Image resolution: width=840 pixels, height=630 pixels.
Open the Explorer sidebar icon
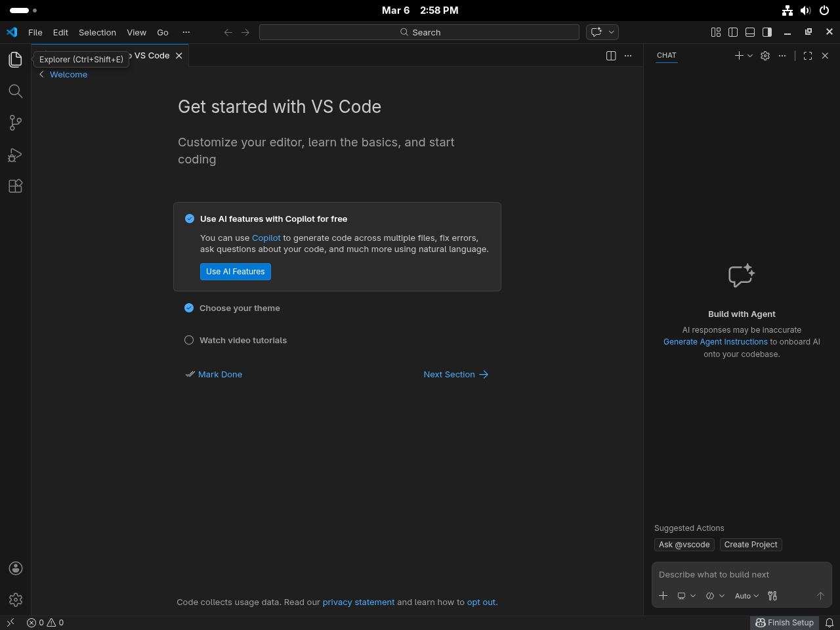pos(15,59)
